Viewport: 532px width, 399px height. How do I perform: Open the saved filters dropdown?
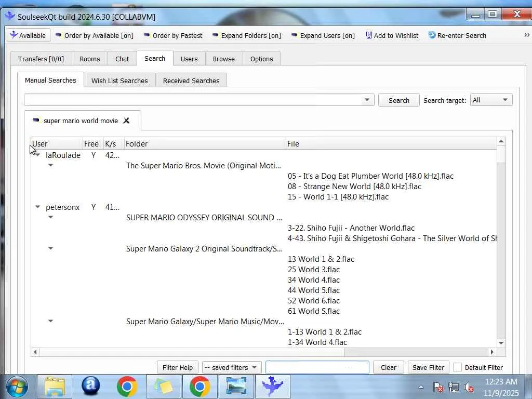tap(231, 367)
